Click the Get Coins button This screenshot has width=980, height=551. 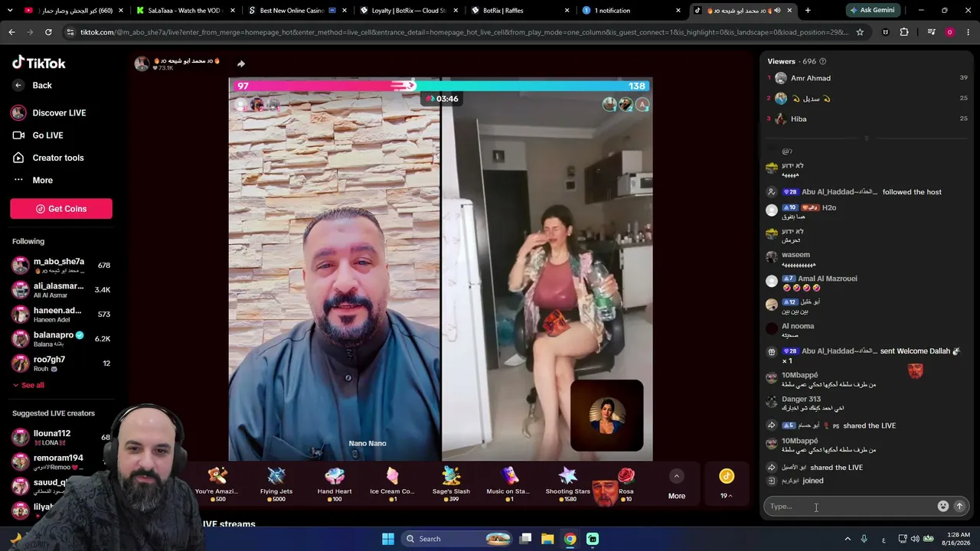pos(61,209)
